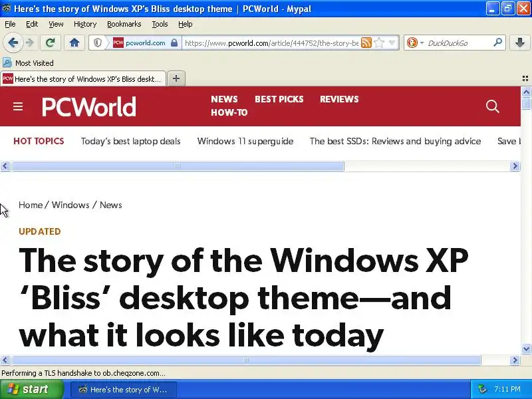This screenshot has height=399, width=532.
Task: Click the system tray network icon
Action: point(482,389)
